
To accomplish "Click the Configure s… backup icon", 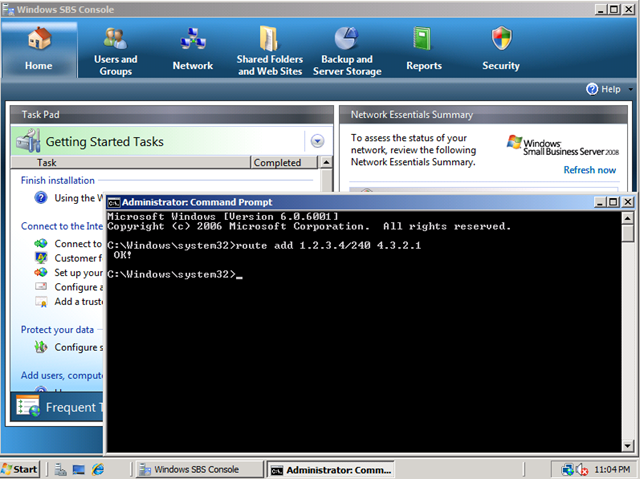I will pos(41,347).
